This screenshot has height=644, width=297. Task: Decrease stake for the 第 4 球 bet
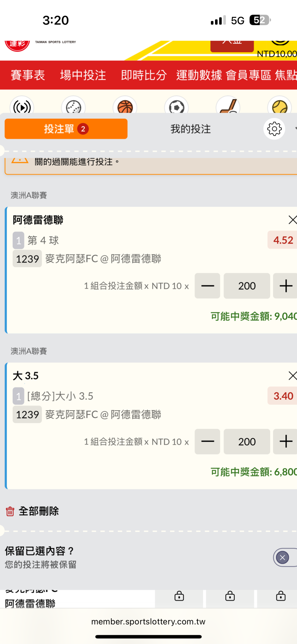point(207,286)
